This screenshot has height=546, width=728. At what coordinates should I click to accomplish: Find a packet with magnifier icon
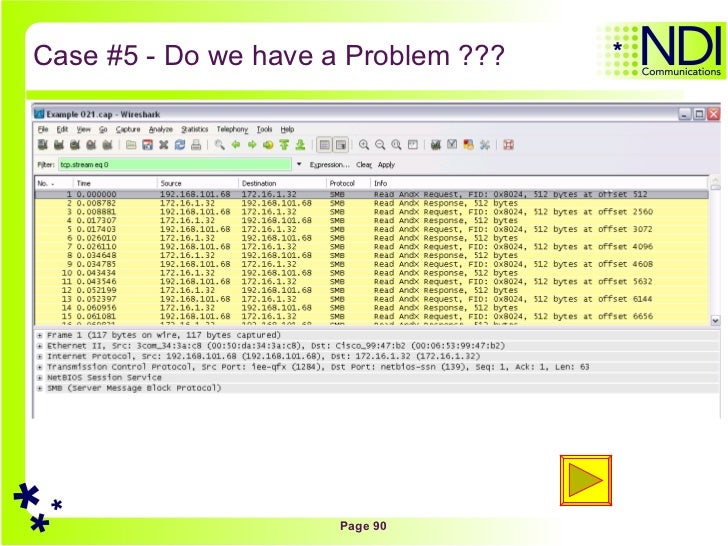[220, 145]
